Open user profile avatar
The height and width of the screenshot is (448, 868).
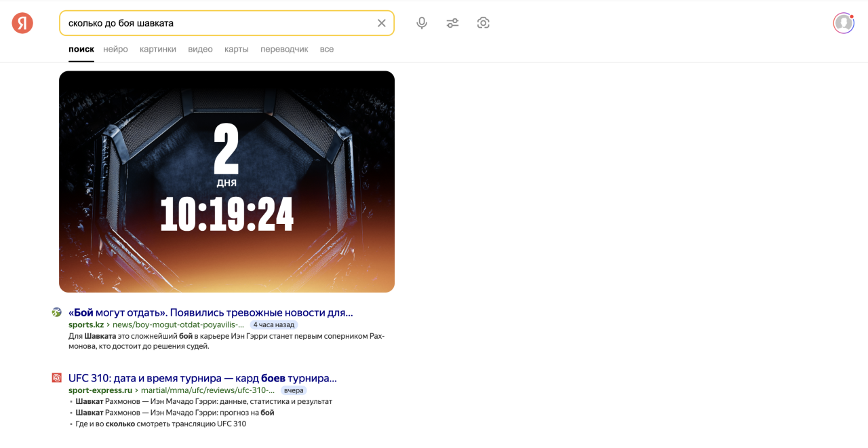844,23
